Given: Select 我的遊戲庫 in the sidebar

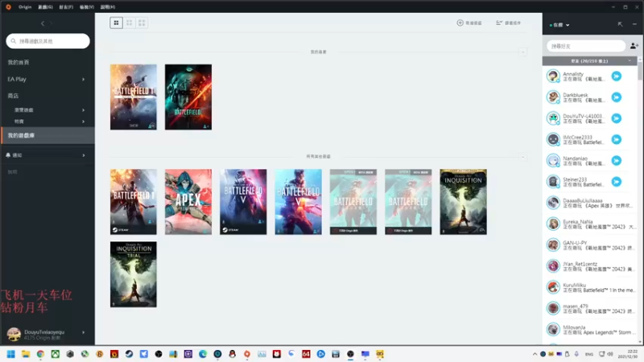Looking at the screenshot, I should coord(47,135).
